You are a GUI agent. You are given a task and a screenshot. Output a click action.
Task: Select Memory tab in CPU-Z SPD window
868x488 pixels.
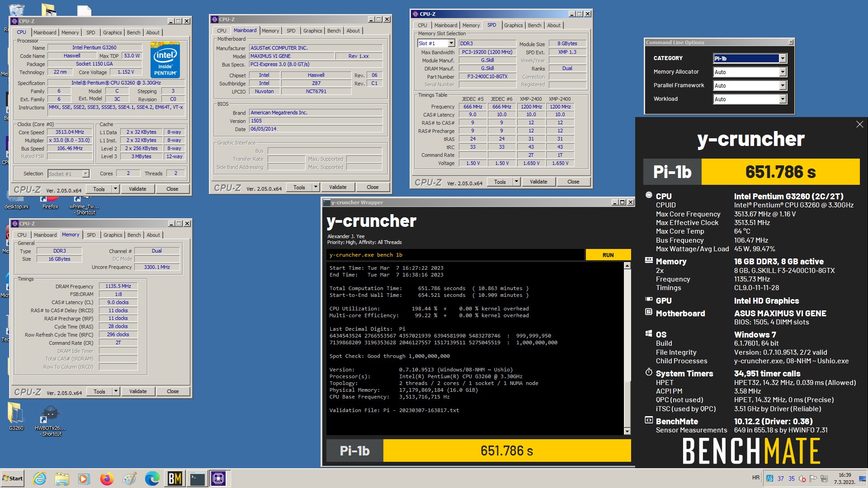pyautogui.click(x=471, y=25)
